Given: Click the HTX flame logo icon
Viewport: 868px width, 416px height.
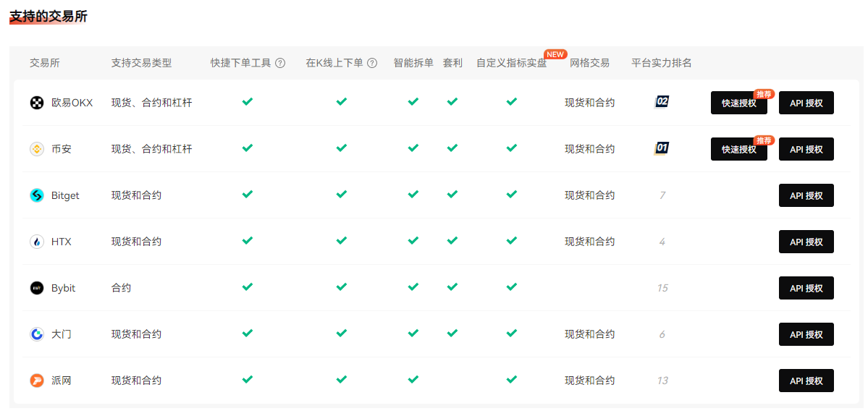Looking at the screenshot, I should pyautogui.click(x=36, y=242).
